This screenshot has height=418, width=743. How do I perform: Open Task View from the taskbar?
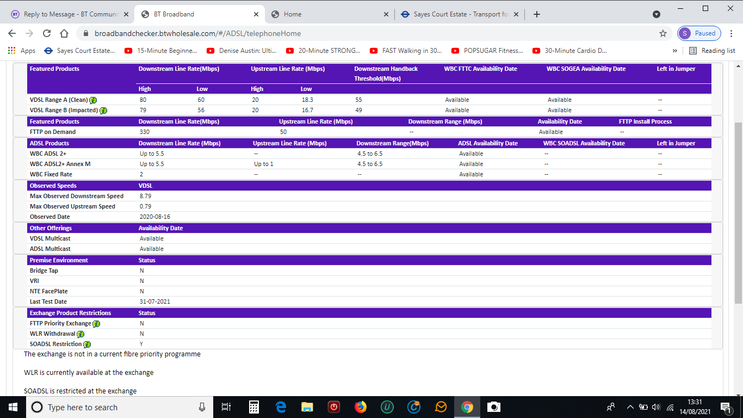click(x=227, y=407)
